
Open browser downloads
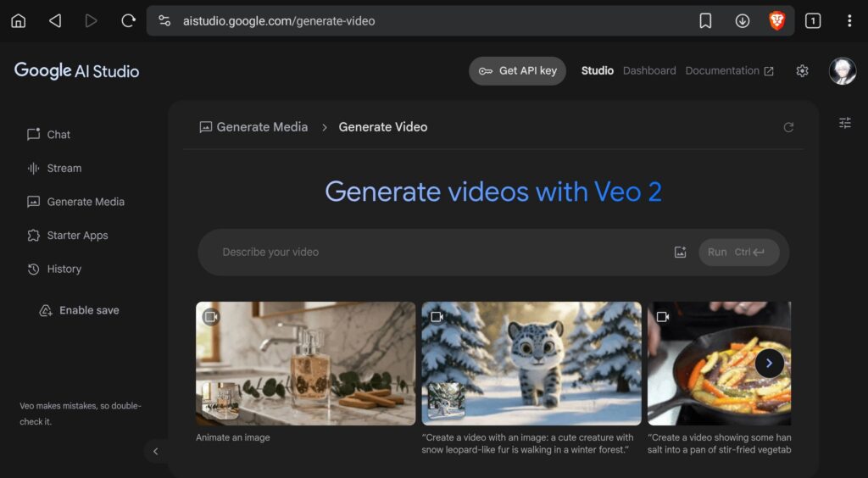(743, 21)
